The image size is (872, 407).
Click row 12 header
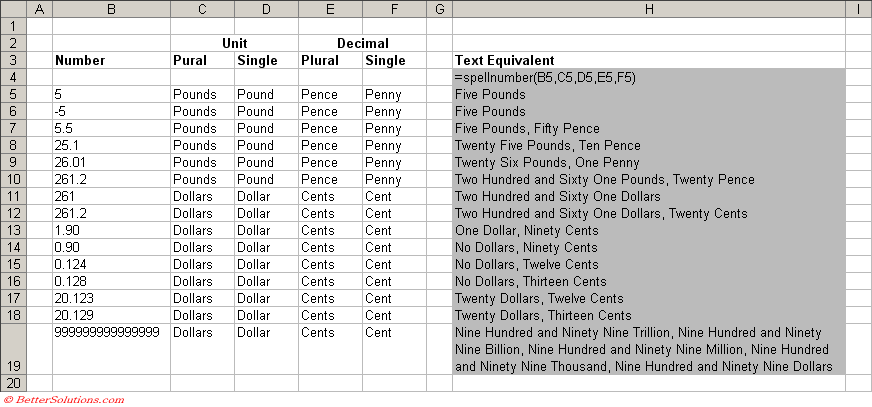coord(12,213)
